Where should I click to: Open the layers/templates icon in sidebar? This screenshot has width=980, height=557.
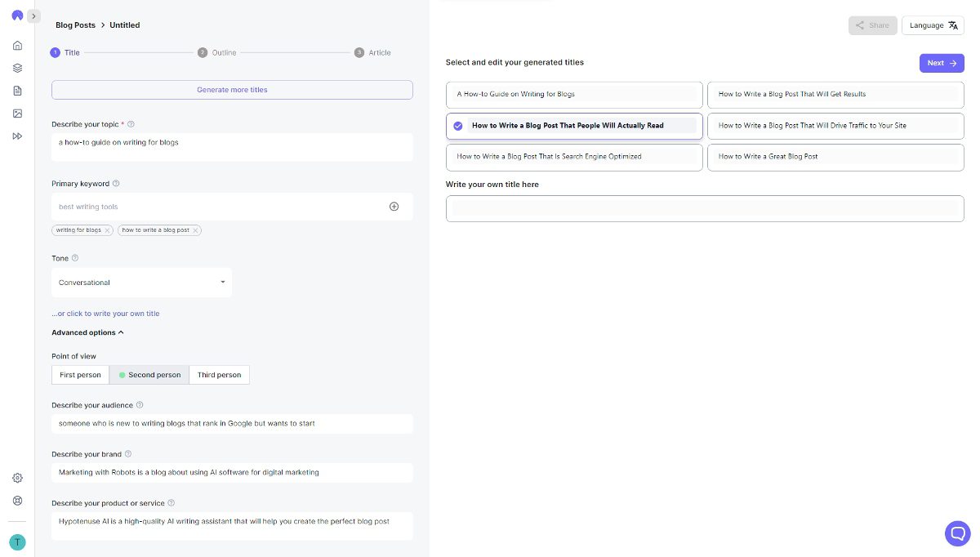17,69
